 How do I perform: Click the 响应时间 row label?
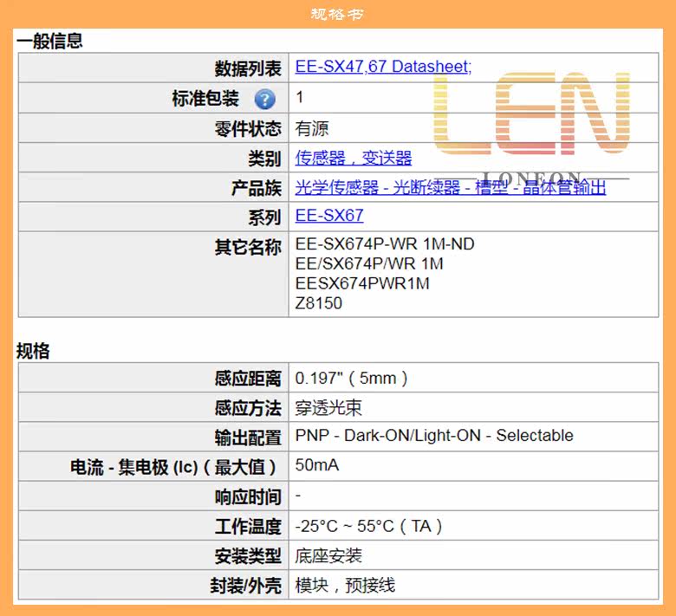[x=248, y=497]
